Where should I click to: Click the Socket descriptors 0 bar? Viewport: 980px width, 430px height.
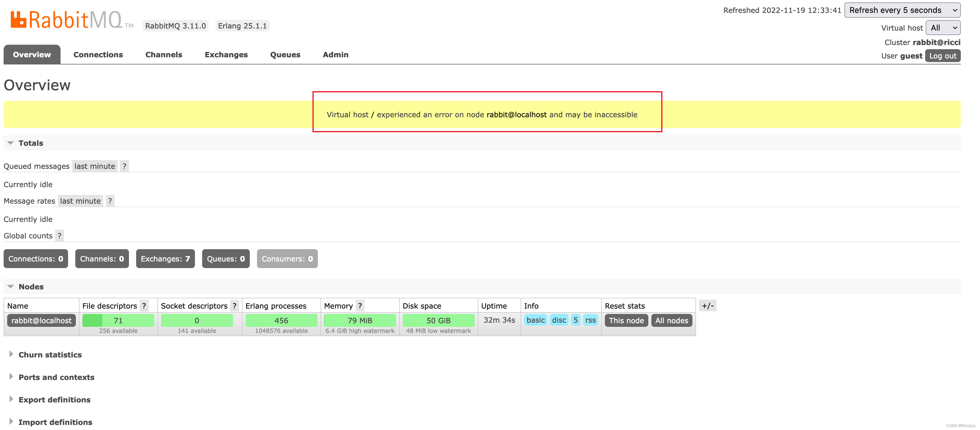197,321
